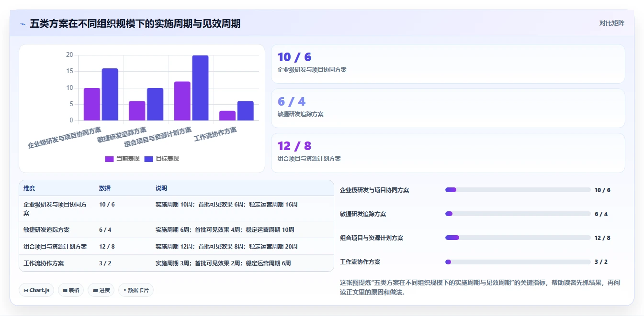Click the 进度 chip
Image resolution: width=644 pixels, height=316 pixels.
point(101,290)
